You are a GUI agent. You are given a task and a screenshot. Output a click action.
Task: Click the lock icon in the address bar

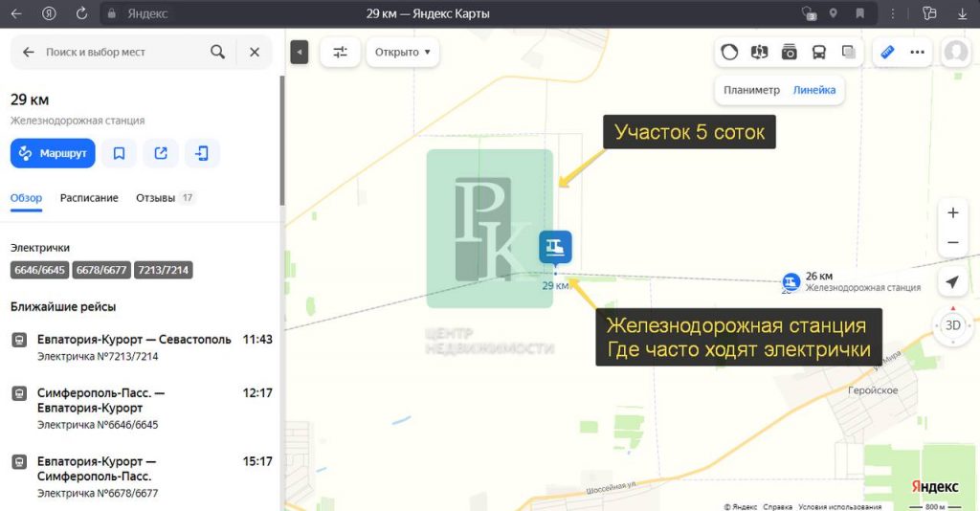(x=112, y=13)
